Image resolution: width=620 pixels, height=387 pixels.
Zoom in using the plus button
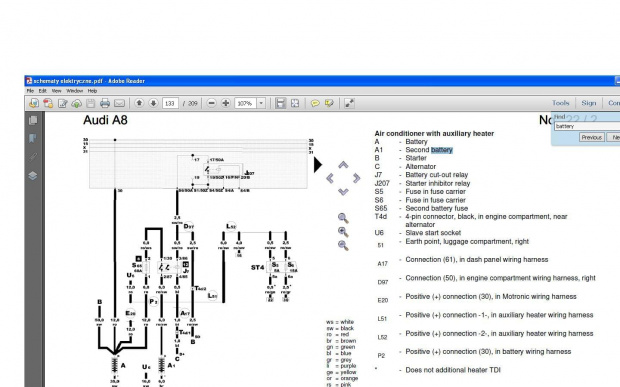coord(226,103)
